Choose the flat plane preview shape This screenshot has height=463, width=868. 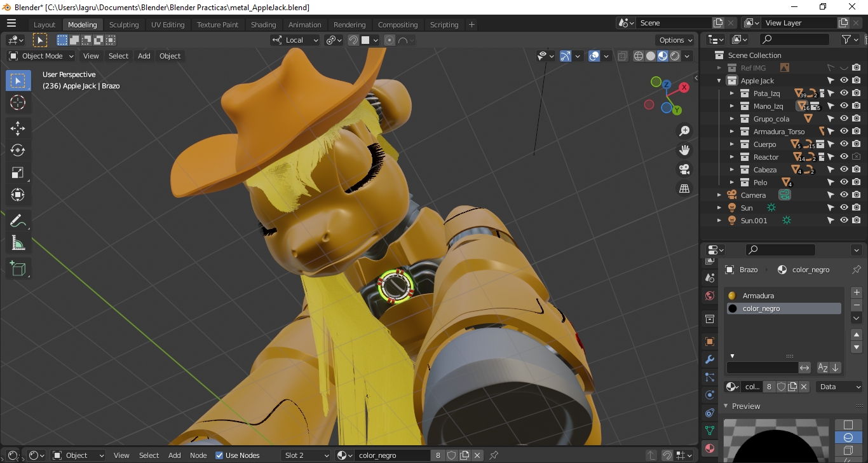(848, 424)
